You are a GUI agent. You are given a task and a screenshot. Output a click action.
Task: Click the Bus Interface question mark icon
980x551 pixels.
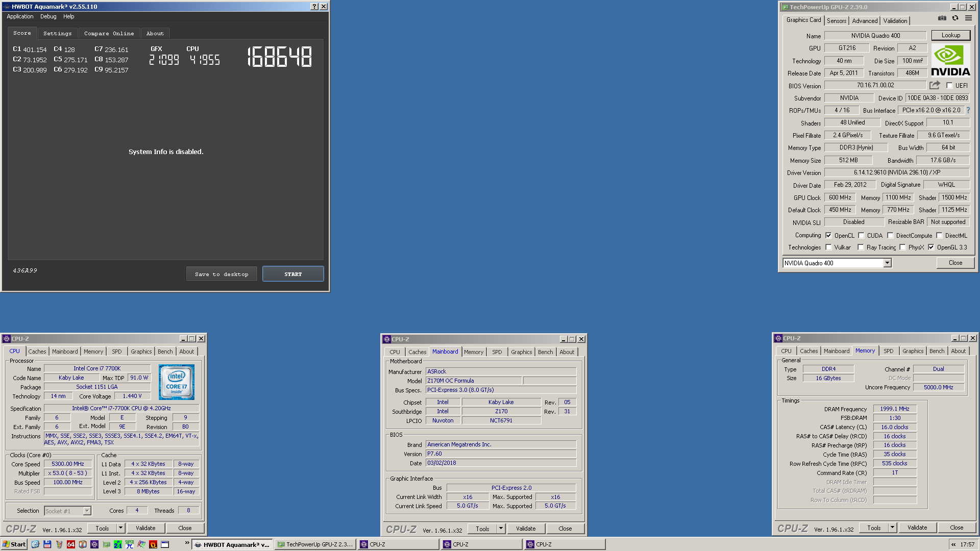tap(968, 110)
